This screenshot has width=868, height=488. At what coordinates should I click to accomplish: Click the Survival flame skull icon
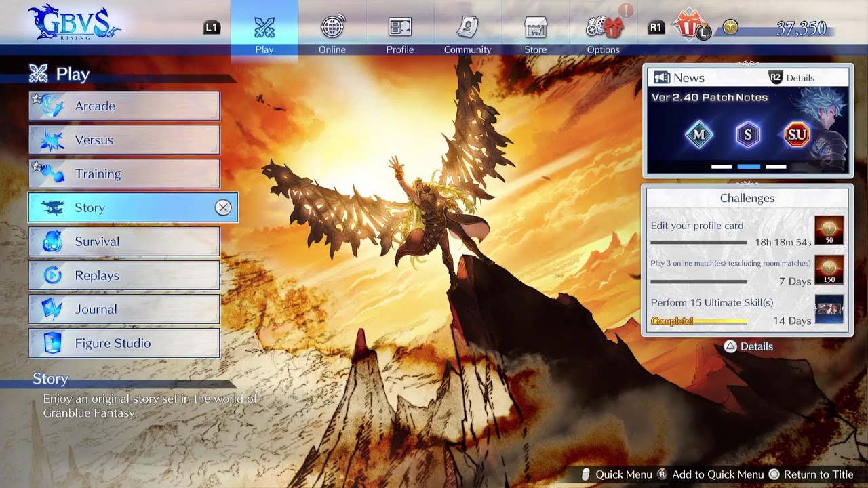pyautogui.click(x=52, y=242)
